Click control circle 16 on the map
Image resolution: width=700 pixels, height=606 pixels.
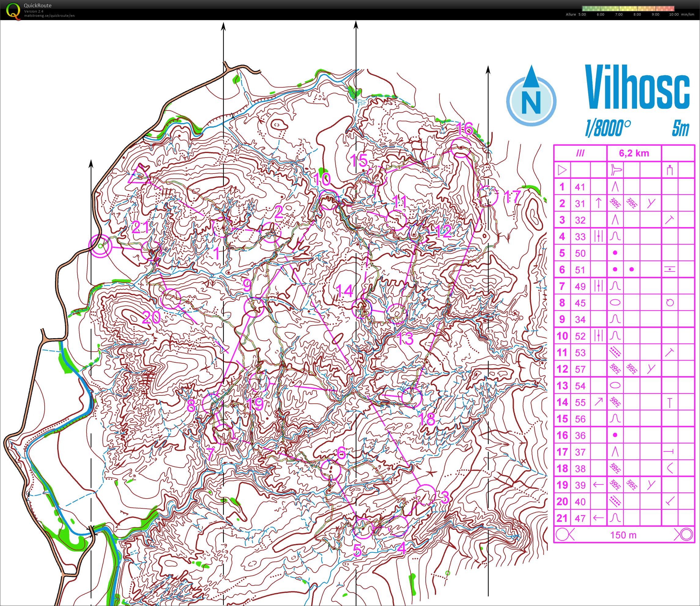[x=461, y=148]
